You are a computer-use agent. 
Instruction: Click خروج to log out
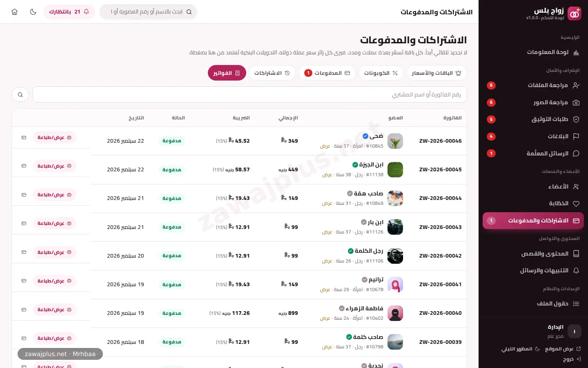pos(572,359)
